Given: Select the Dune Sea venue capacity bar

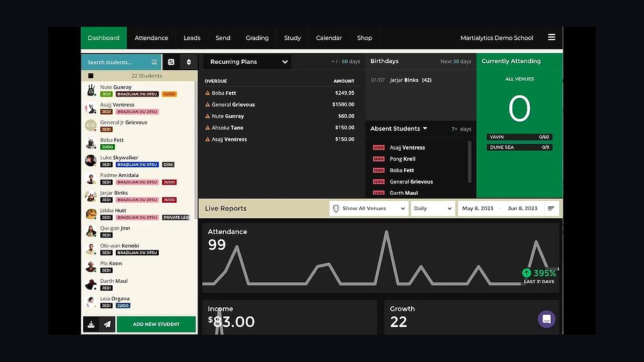Looking at the screenshot, I should click(519, 147).
